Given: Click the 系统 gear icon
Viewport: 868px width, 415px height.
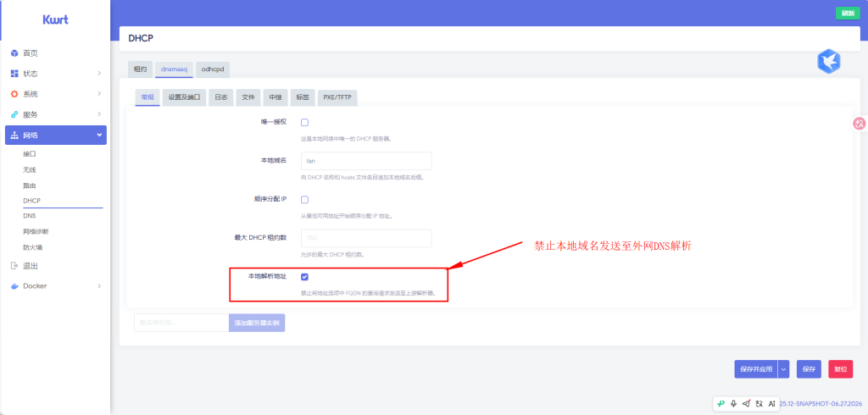Looking at the screenshot, I should (14, 94).
